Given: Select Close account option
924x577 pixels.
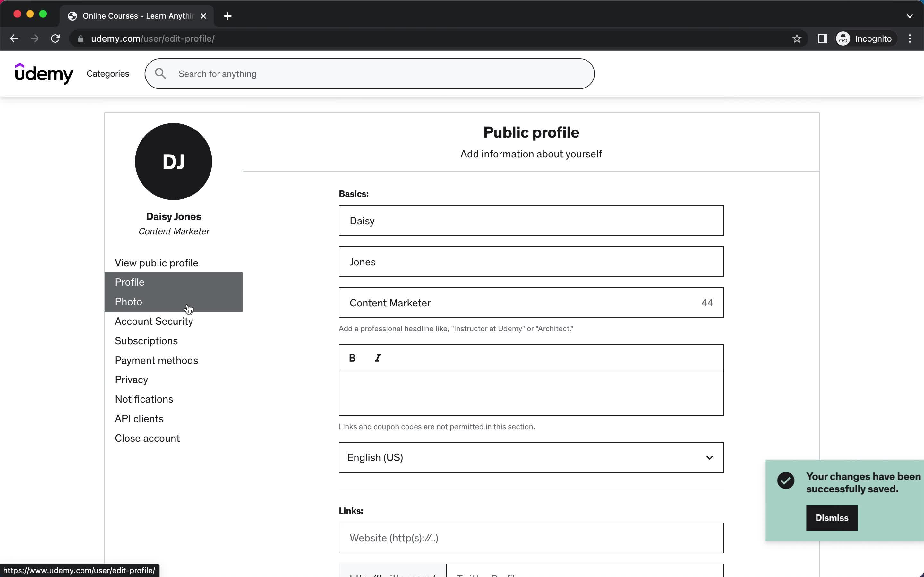Looking at the screenshot, I should [147, 438].
